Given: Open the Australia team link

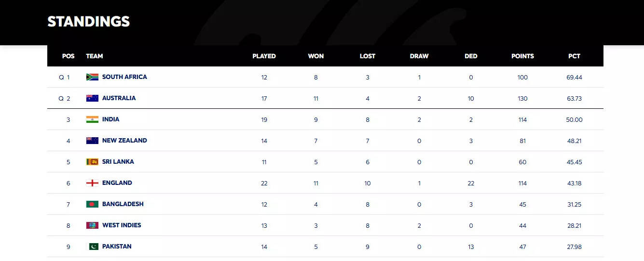Looking at the screenshot, I should (x=119, y=98).
